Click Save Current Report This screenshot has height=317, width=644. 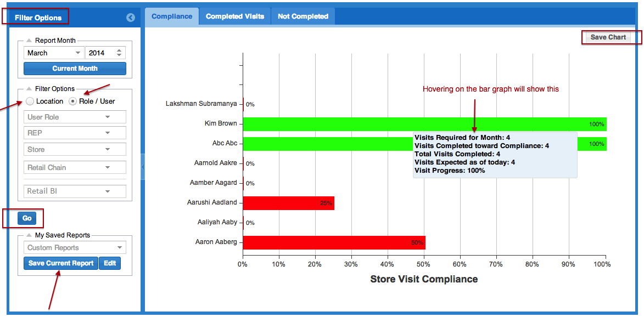click(61, 263)
